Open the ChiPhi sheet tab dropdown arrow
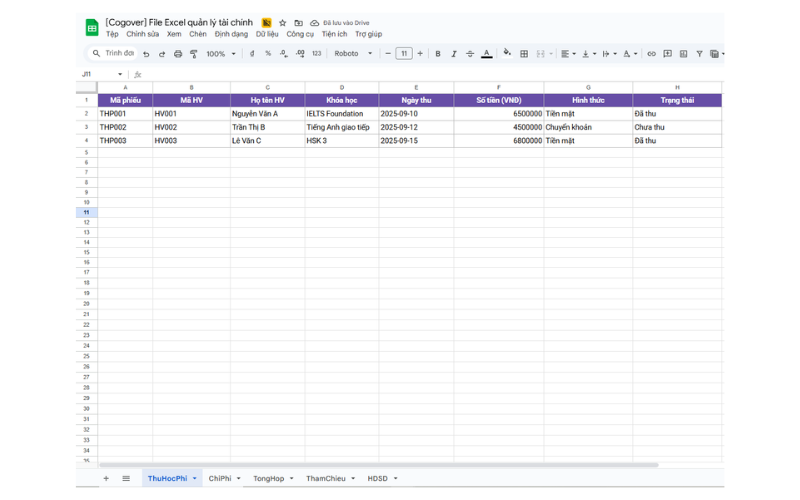The image size is (800, 500). pos(239,479)
